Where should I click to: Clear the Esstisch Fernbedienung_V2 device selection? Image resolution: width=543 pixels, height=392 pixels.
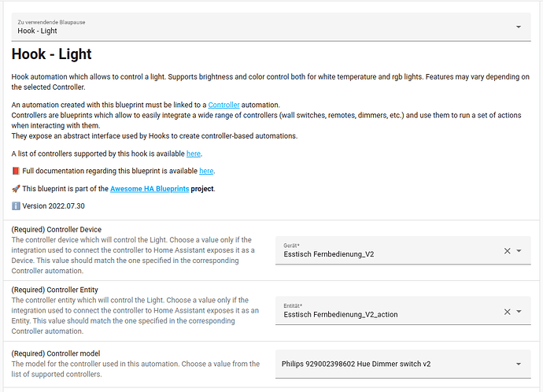pyautogui.click(x=507, y=251)
